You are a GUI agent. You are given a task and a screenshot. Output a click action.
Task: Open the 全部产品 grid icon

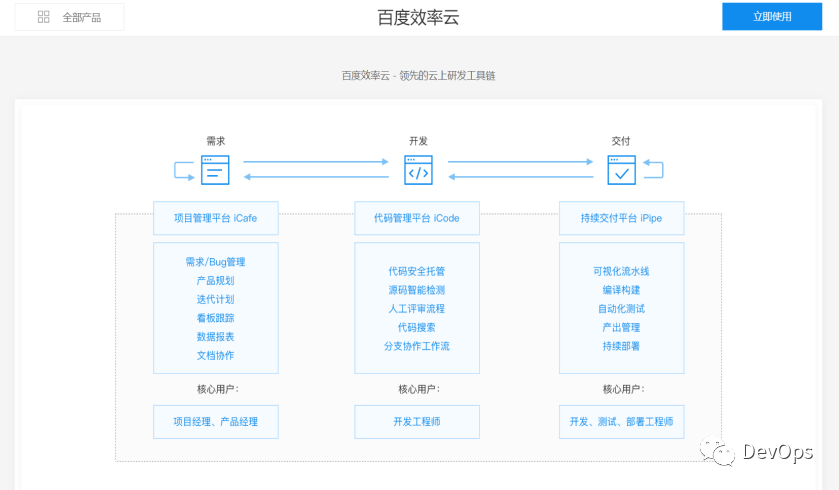pyautogui.click(x=43, y=17)
